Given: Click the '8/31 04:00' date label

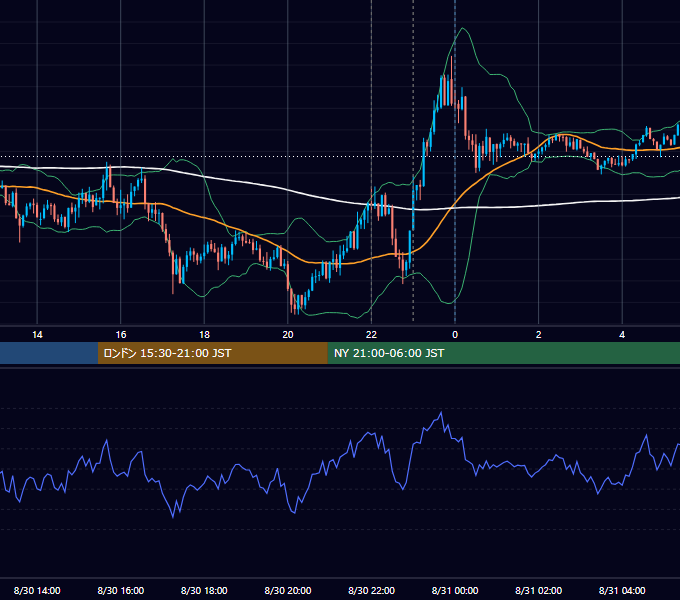Looking at the screenshot, I should tap(622, 590).
